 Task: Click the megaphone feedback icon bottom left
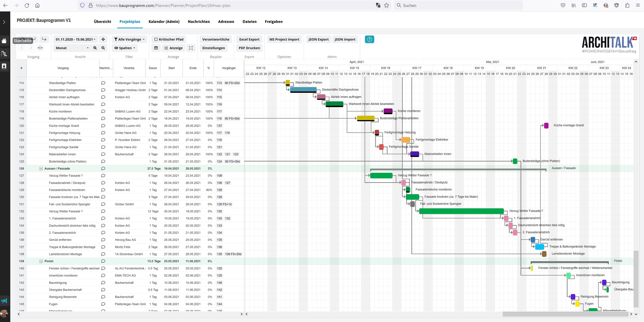pos(4,301)
